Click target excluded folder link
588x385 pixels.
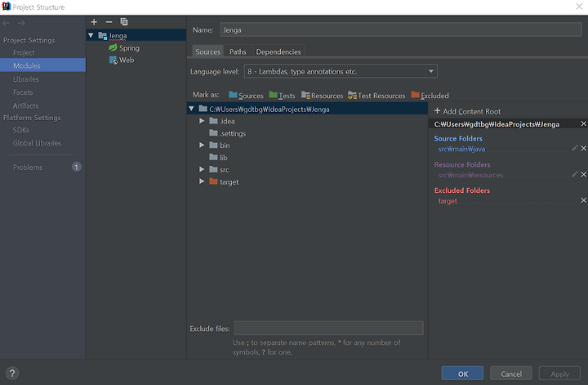point(448,201)
